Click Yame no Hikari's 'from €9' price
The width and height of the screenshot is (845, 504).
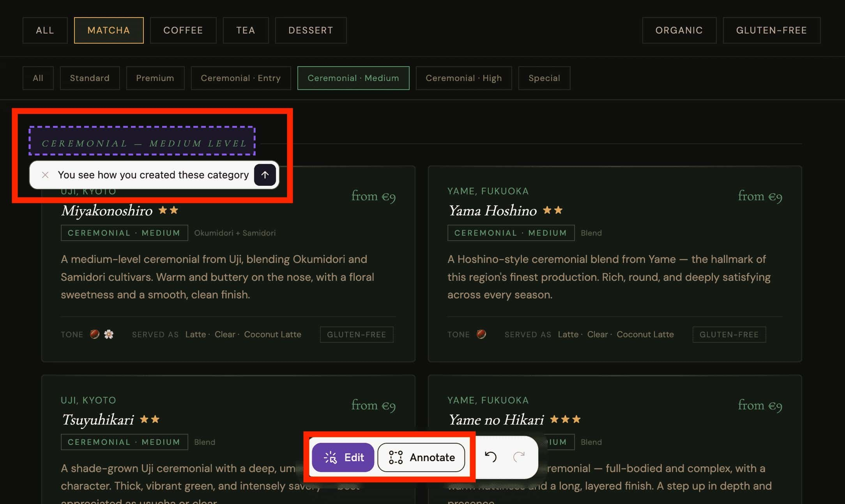(x=760, y=405)
